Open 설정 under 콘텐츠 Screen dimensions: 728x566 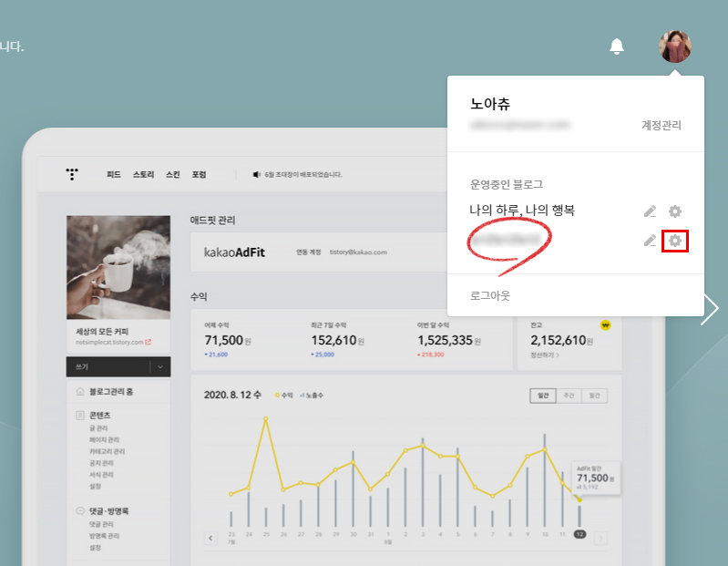click(95, 486)
